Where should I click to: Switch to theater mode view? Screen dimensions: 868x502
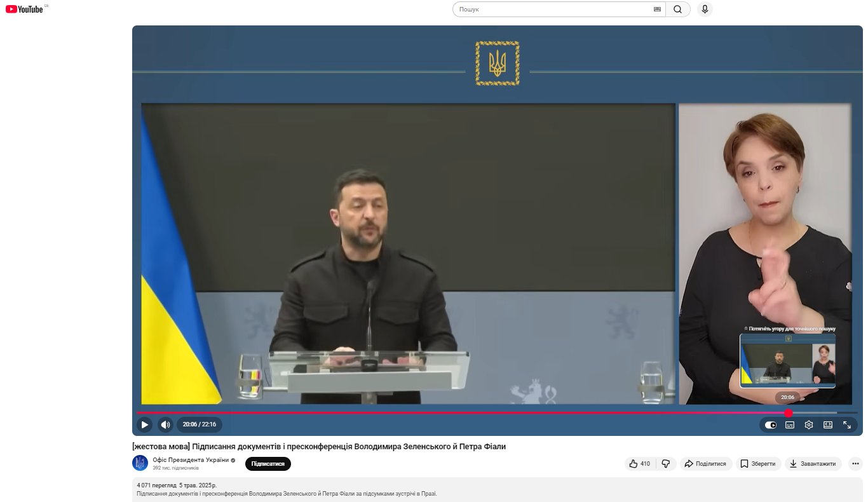828,425
